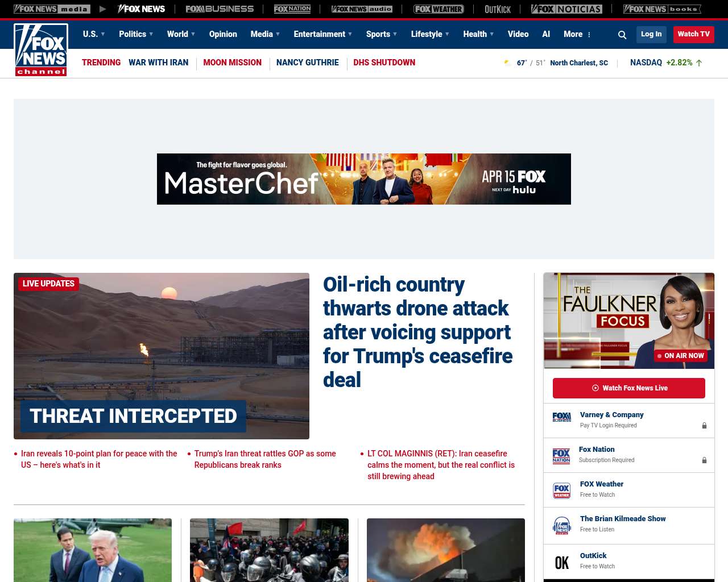The height and width of the screenshot is (582, 728).
Task: Open DHS Shutdown trending topic
Action: pos(384,63)
